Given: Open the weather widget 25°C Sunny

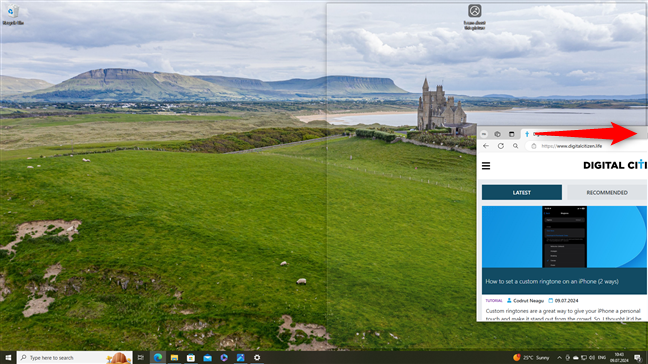Looking at the screenshot, I should click(x=531, y=357).
